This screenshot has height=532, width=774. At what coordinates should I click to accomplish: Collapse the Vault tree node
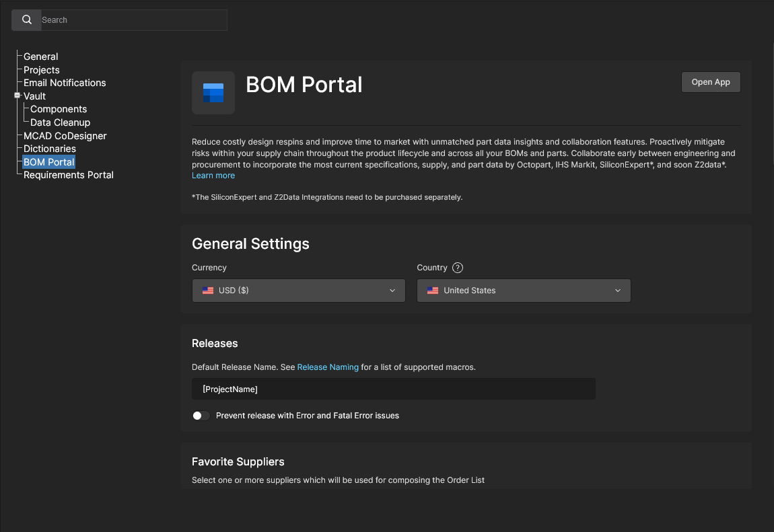pos(17,96)
